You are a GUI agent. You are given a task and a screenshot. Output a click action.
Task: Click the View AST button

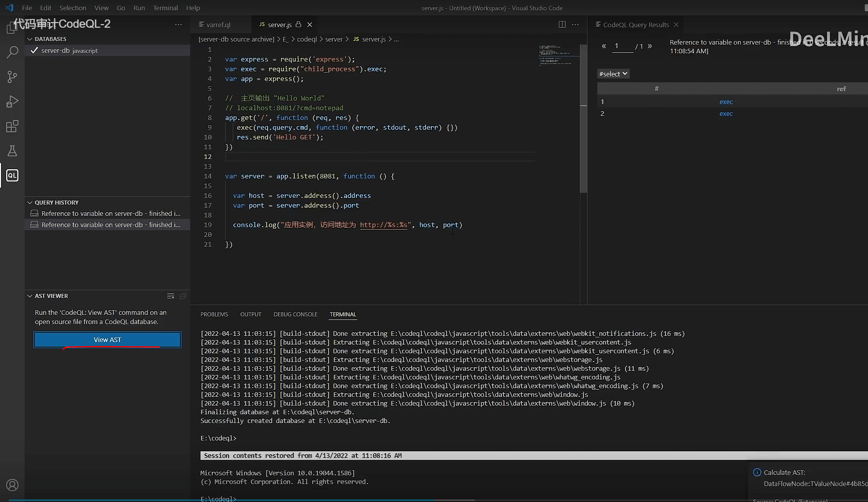point(107,339)
